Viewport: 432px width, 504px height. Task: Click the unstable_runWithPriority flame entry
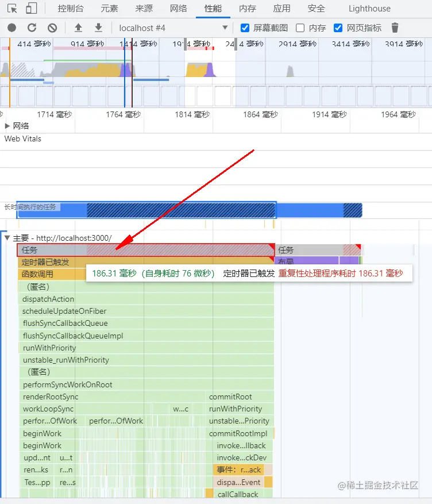[146, 360]
